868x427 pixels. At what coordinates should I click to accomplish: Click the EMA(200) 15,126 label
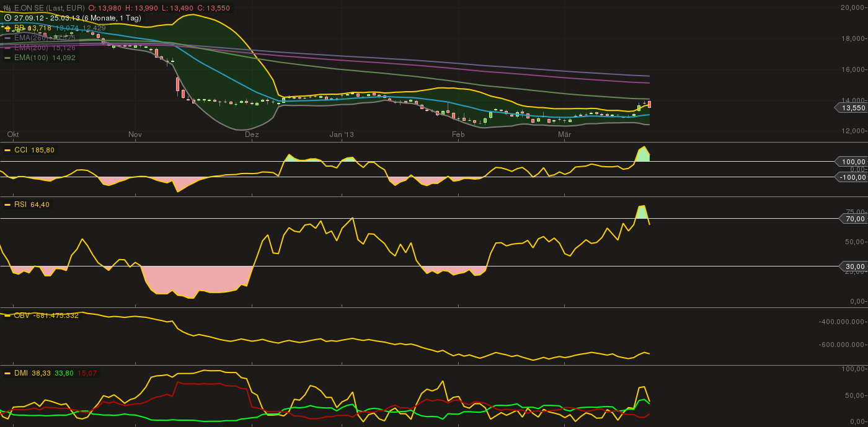tap(45, 48)
